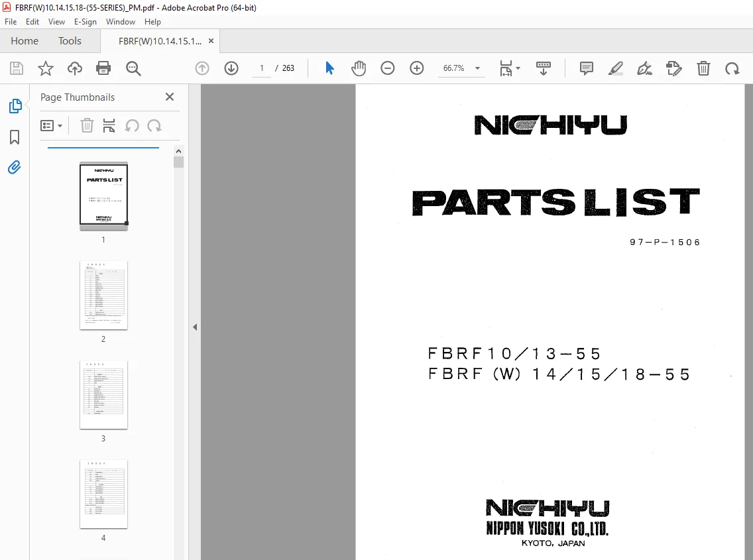753x560 pixels.
Task: Open the E-Sign menu
Action: (85, 22)
